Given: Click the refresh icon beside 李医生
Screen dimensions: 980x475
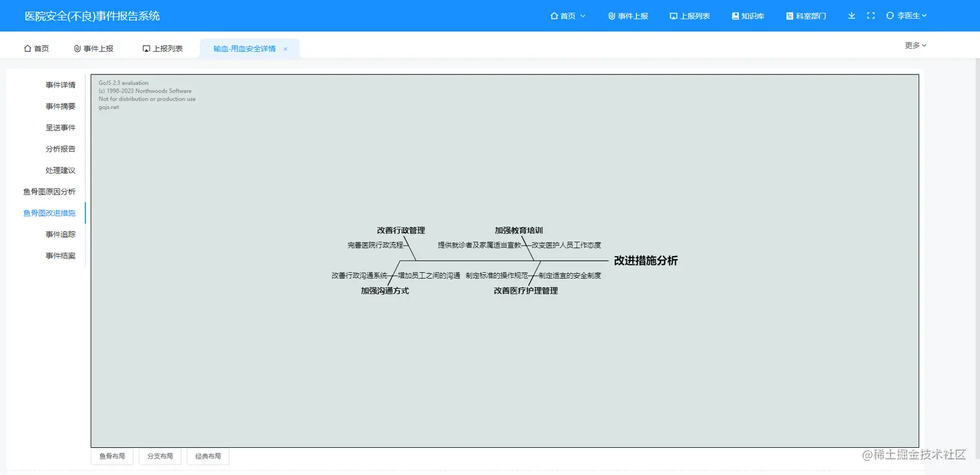Looking at the screenshot, I should click(889, 16).
